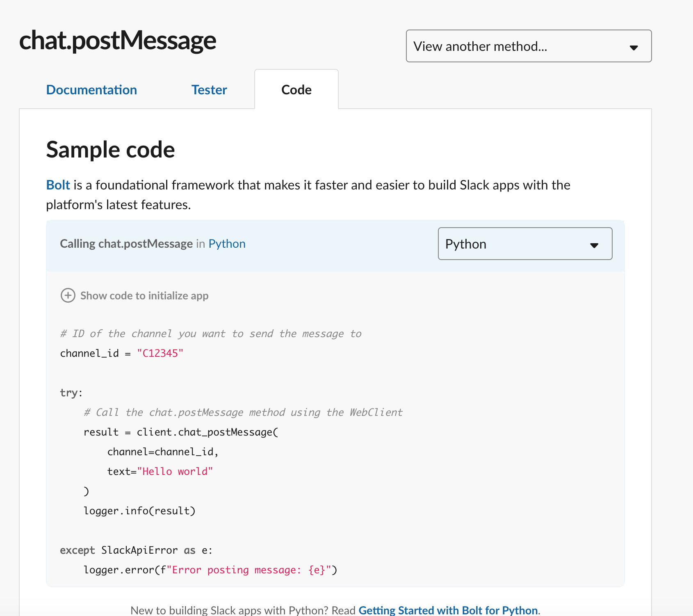
Task: Click the caret arrow in "View another method" selector
Action: click(634, 47)
